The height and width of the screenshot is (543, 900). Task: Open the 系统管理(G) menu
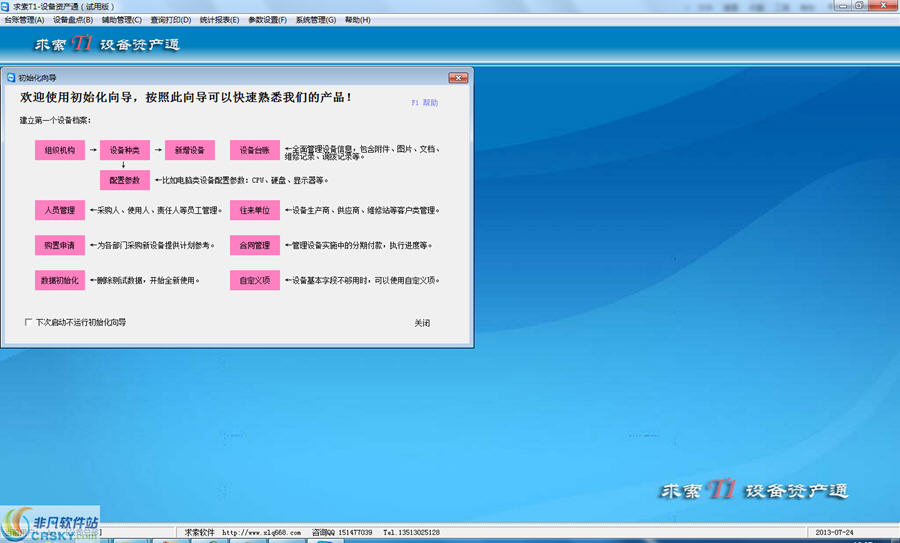click(316, 20)
